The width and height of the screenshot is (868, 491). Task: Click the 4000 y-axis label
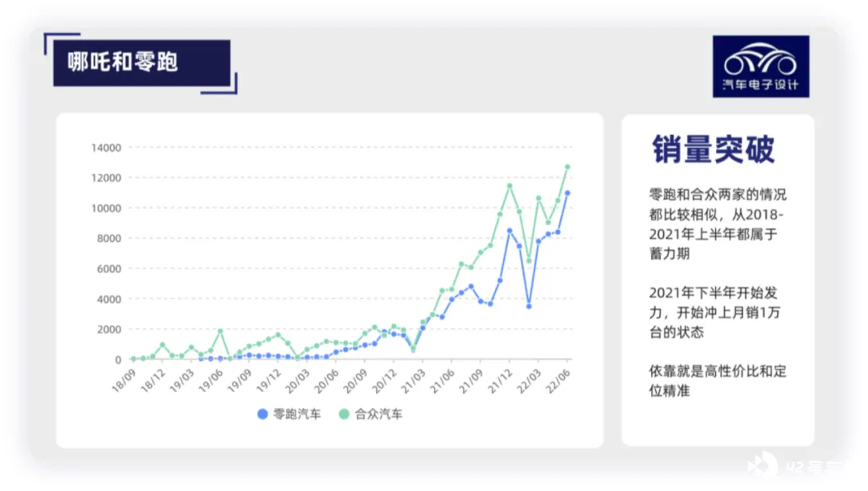109,300
